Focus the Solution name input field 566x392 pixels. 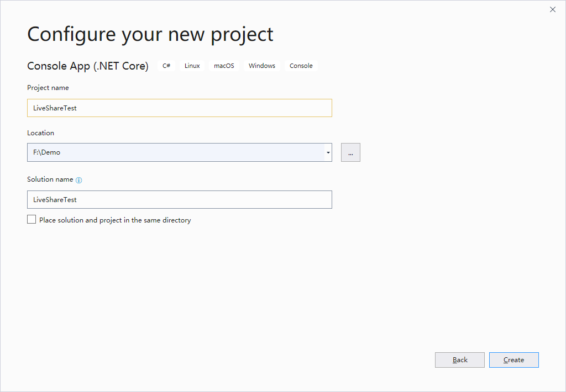[180, 199]
